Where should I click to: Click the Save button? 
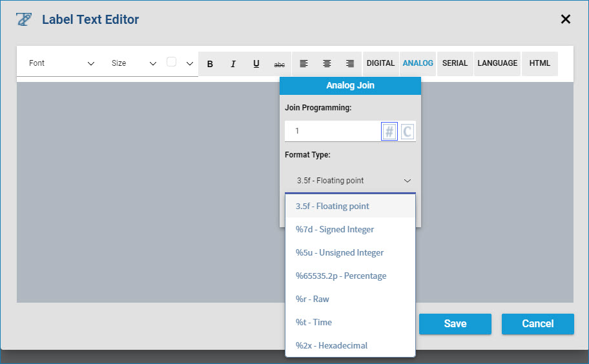(x=455, y=324)
